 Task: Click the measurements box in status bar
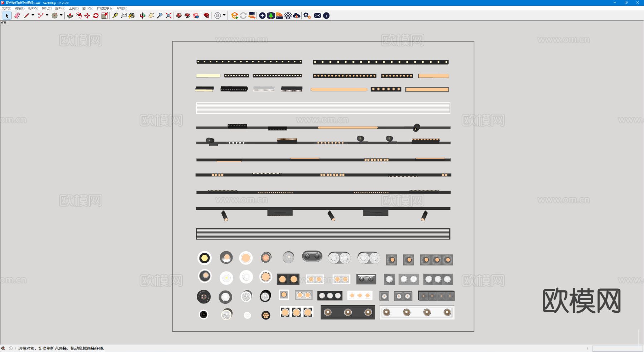pos(618,348)
